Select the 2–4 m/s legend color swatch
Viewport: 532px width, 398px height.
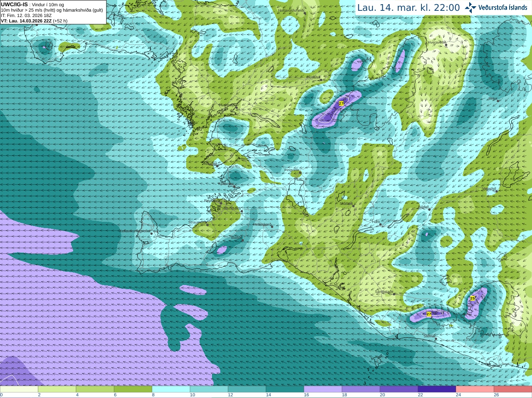pos(57,389)
